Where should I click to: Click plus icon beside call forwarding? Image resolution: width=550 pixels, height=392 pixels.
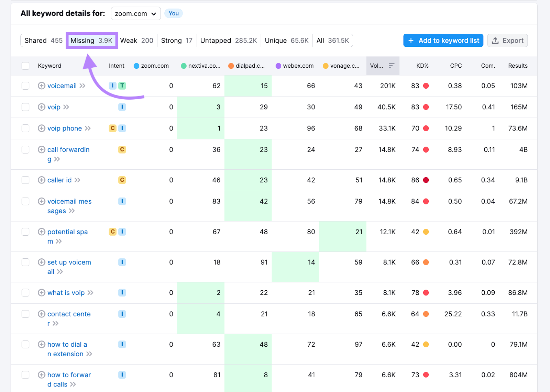point(42,149)
